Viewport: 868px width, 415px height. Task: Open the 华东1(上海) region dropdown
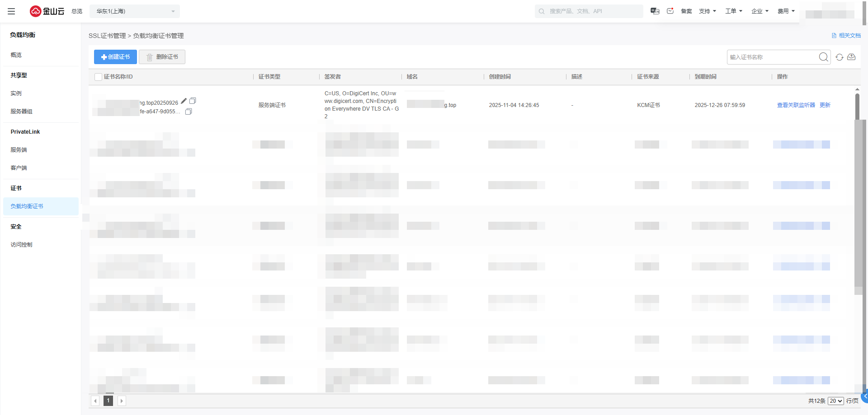point(135,11)
